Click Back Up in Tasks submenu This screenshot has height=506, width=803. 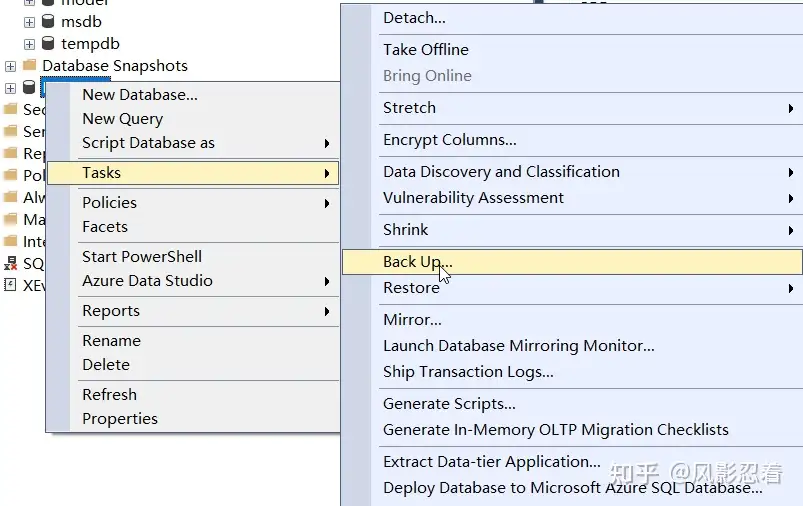pyautogui.click(x=417, y=262)
